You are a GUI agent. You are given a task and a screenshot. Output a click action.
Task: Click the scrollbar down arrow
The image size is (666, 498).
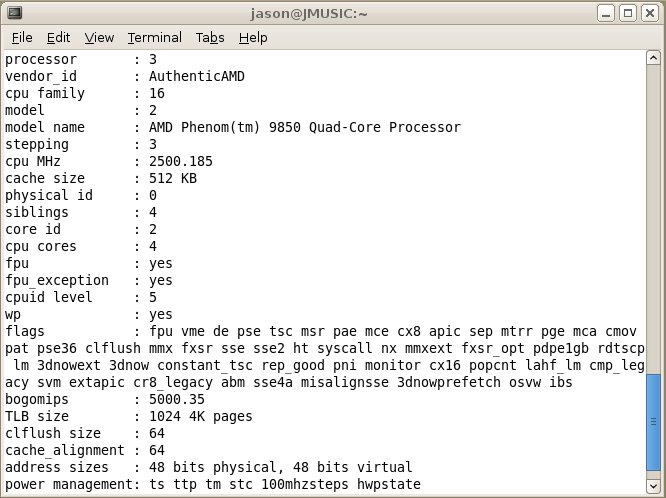653,486
